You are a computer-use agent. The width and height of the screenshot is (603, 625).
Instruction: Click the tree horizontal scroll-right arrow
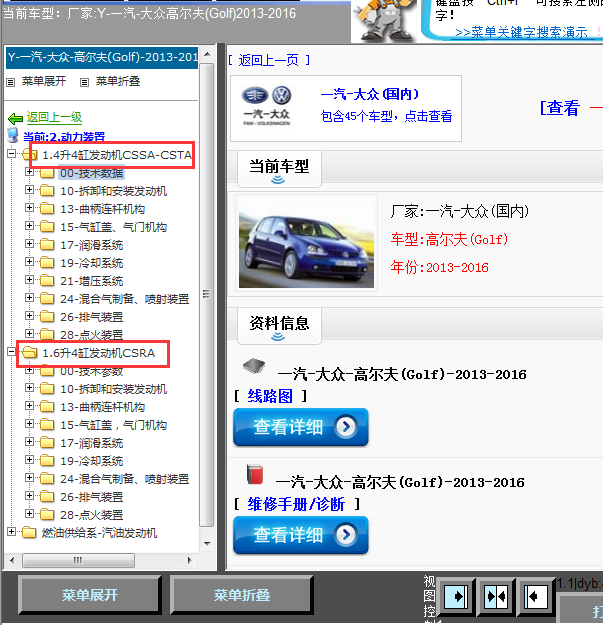[x=190, y=560]
